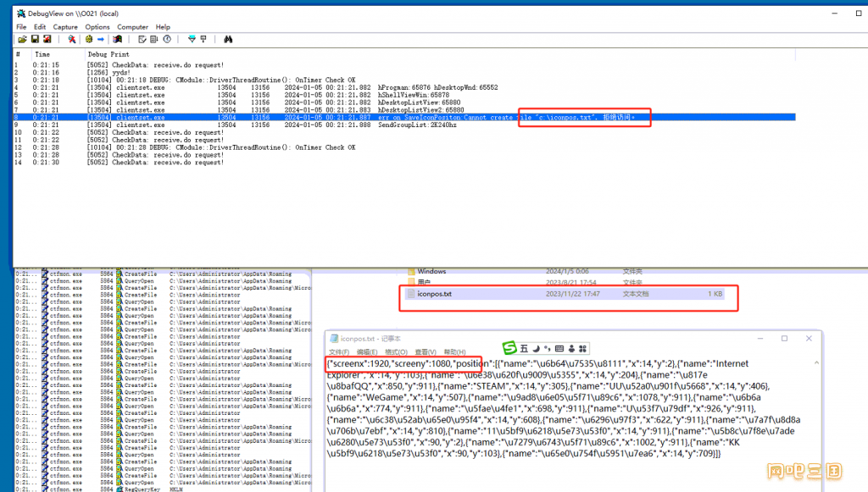Click the moon icon on the IME bar
This screenshot has height=492, width=868.
(x=536, y=349)
